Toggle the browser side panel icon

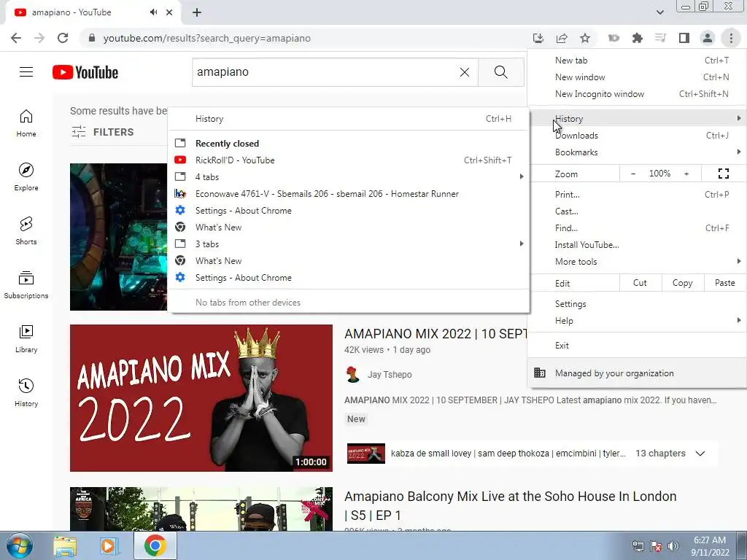click(684, 38)
